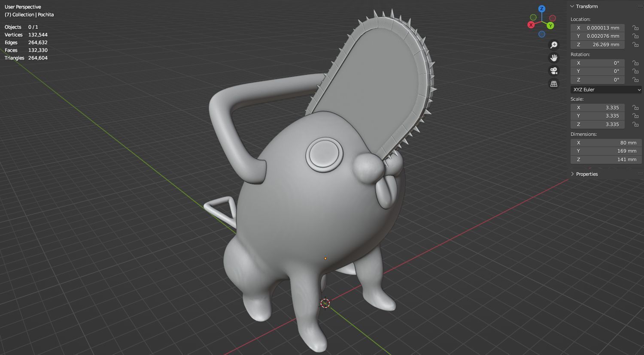Switch perspective/orthographic with grid icon
This screenshot has height=355, width=644.
pos(554,84)
